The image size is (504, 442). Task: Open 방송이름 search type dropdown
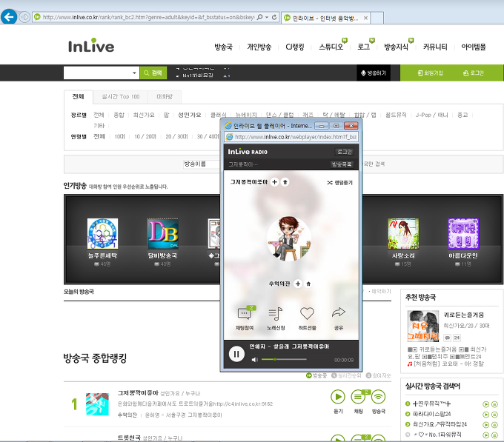[202, 164]
